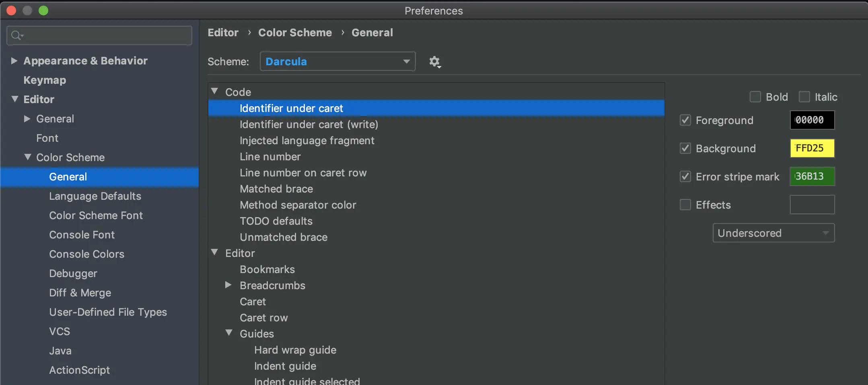Collapse the Code tree node

[215, 92]
